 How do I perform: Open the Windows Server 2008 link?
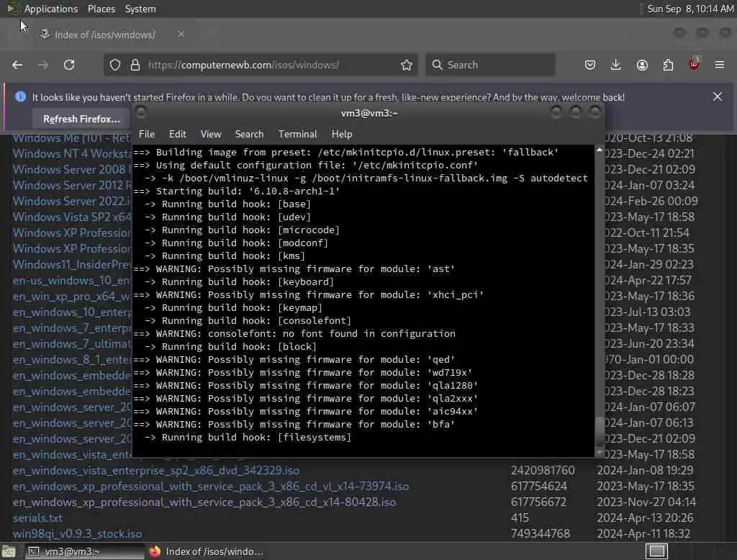72,169
